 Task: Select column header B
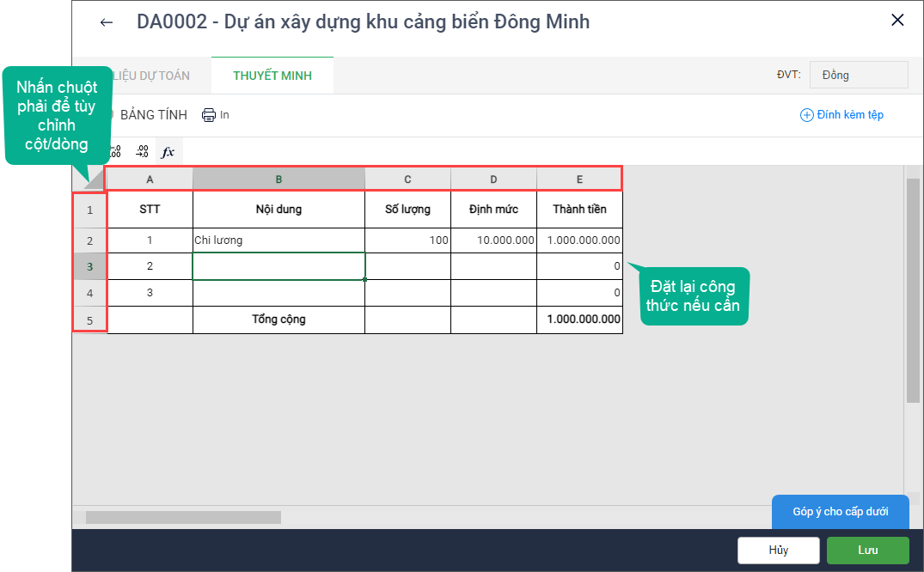tap(278, 179)
